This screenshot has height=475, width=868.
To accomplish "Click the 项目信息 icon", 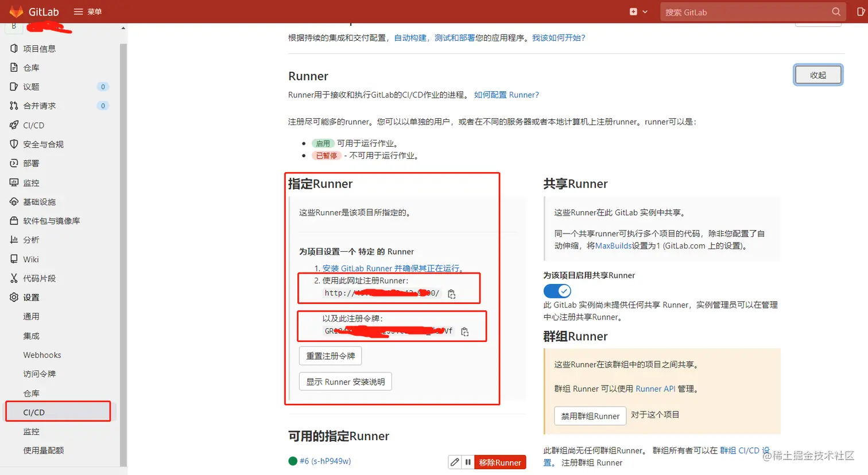I will (x=14, y=49).
